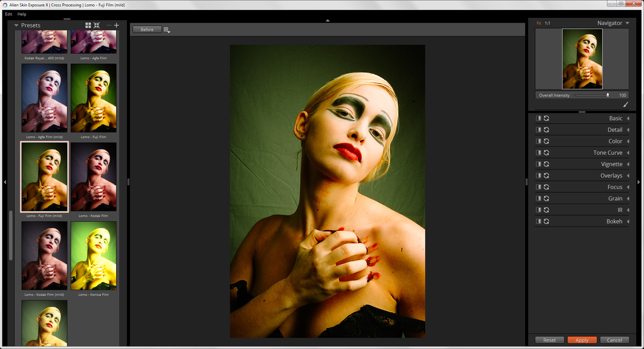Screen dimensions: 644x349
Task: Expand the Color panel arrow
Action: pos(628,141)
